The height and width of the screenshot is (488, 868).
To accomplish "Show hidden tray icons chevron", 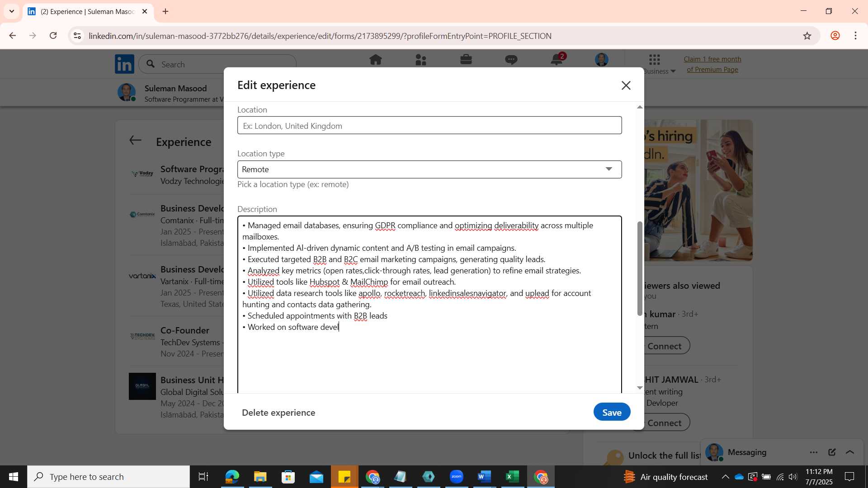I will [725, 477].
